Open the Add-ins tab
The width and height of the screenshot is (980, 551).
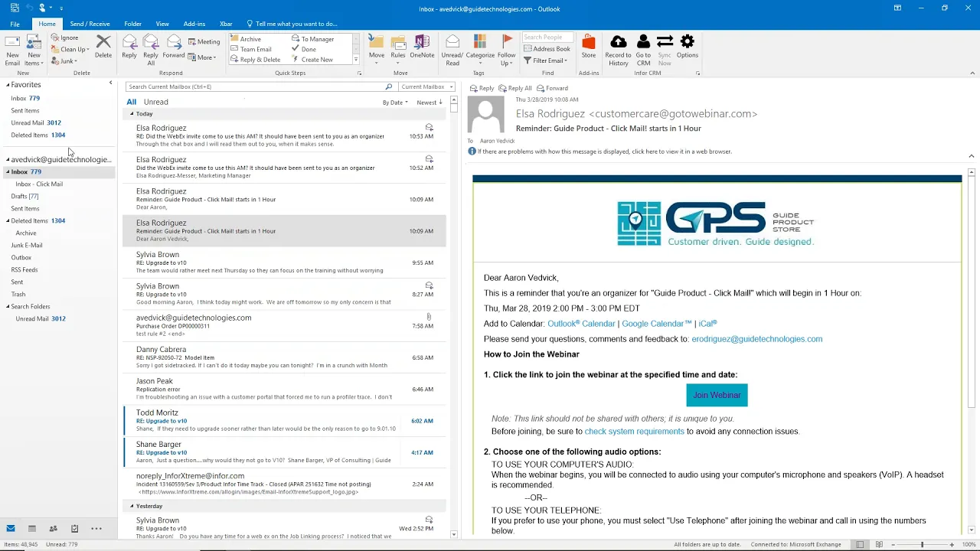click(x=194, y=24)
